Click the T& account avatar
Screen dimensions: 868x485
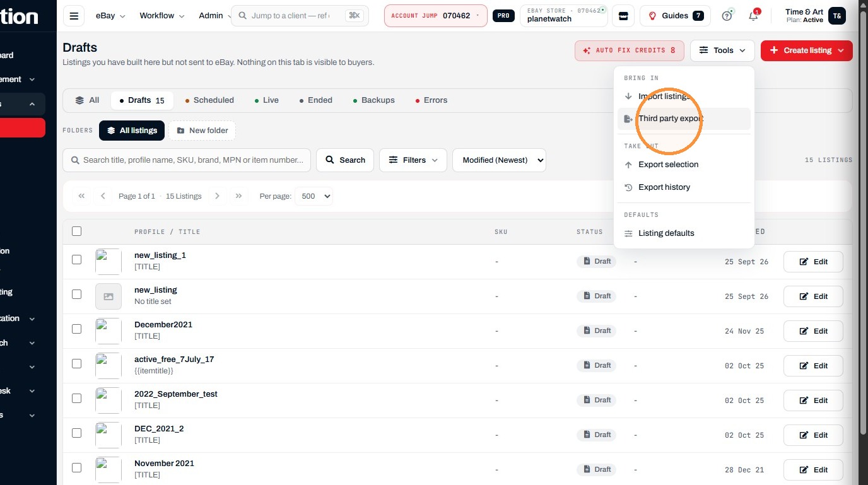click(x=836, y=16)
